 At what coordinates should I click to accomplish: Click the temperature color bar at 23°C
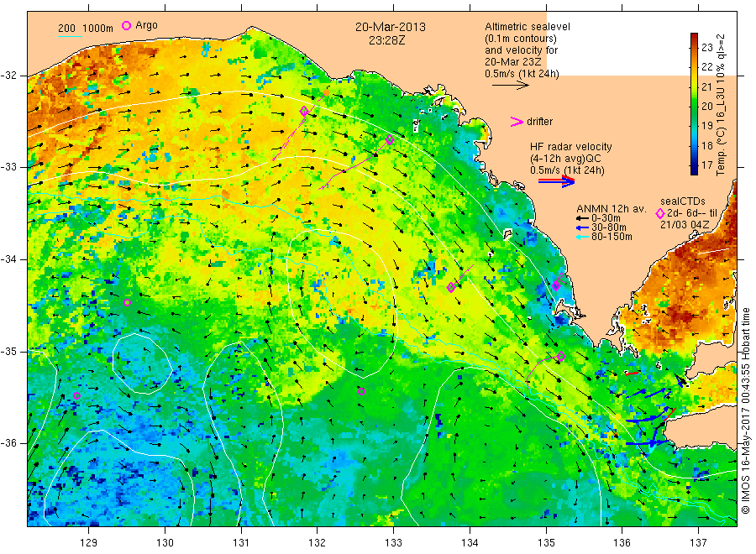[x=695, y=47]
